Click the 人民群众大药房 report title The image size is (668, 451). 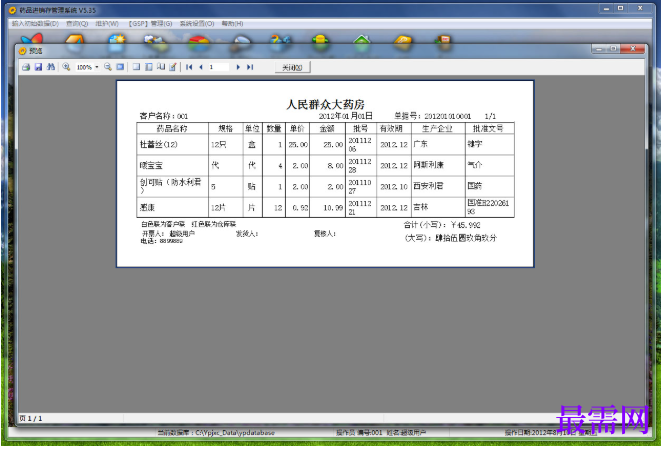coord(325,104)
